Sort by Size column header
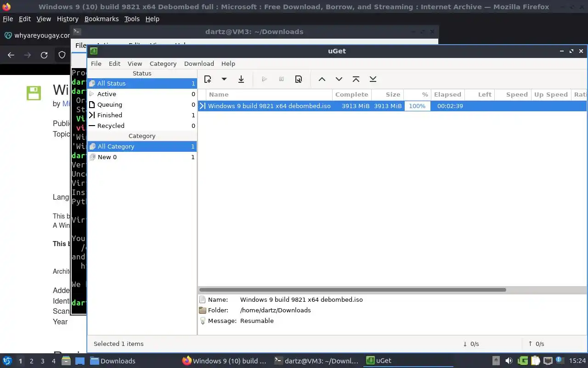 pos(388,94)
